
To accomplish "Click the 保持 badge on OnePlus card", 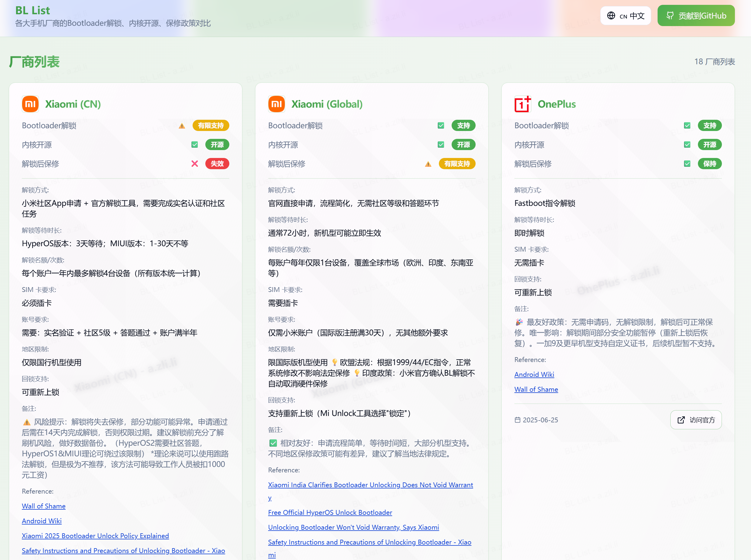I will [710, 164].
